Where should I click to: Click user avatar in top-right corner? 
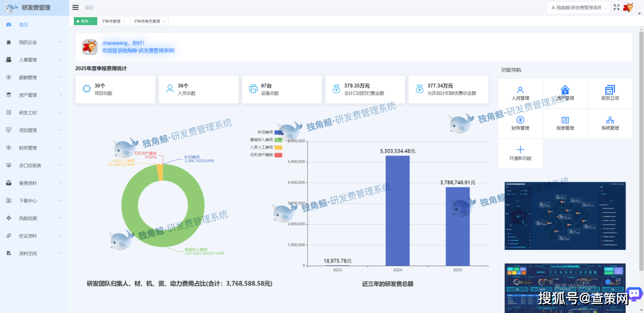coord(628,8)
